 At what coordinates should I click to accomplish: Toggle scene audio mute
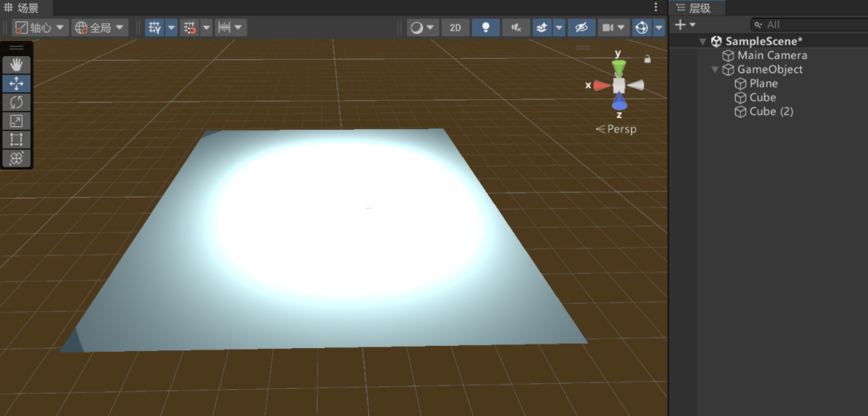click(x=516, y=28)
